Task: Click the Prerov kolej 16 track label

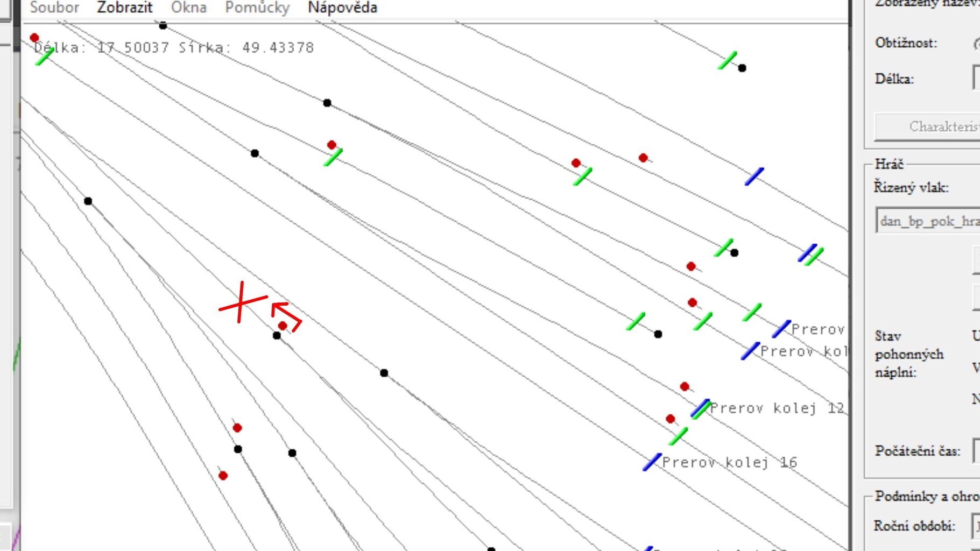Action: click(x=729, y=463)
